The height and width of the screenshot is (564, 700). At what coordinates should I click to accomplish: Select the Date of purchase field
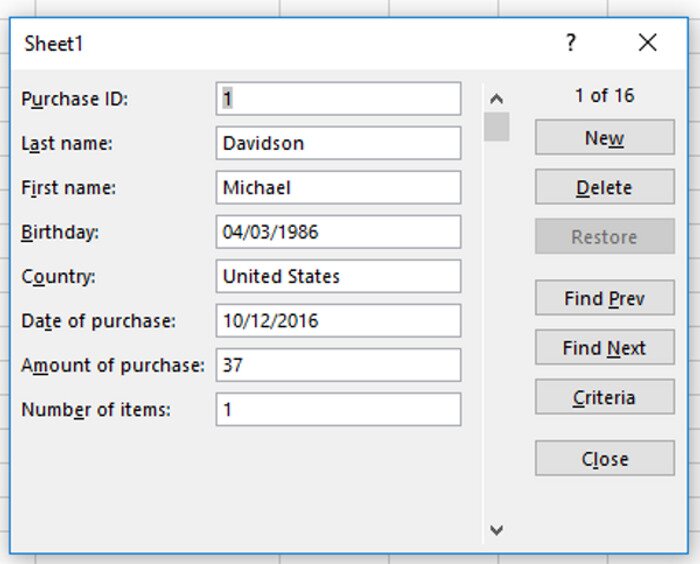pyautogui.click(x=338, y=321)
